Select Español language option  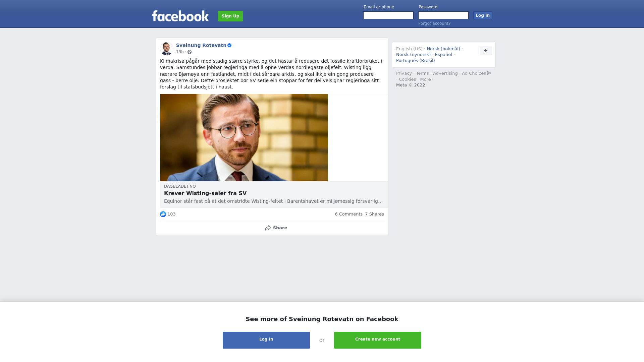pos(443,55)
